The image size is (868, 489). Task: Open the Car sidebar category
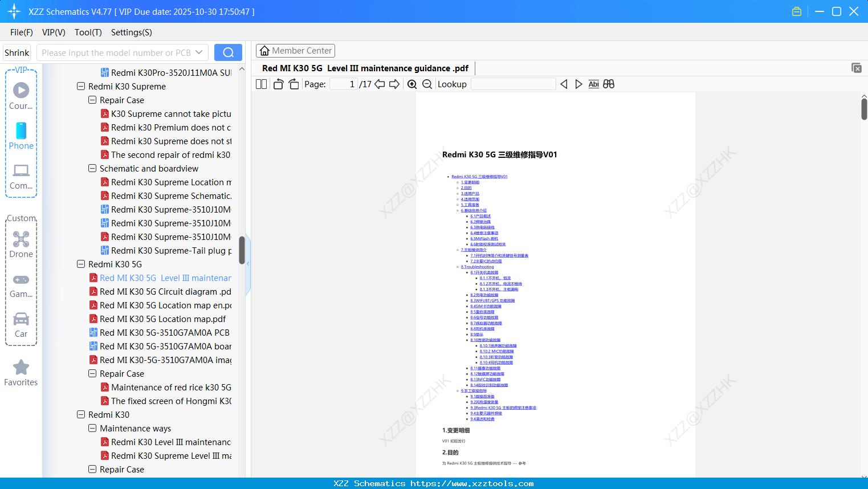click(x=21, y=325)
